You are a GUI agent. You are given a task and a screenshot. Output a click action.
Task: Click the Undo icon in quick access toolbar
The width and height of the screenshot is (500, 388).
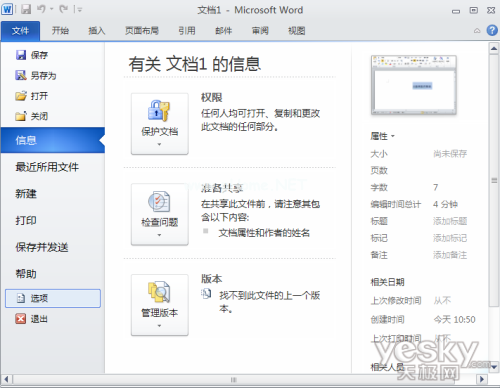click(x=41, y=9)
